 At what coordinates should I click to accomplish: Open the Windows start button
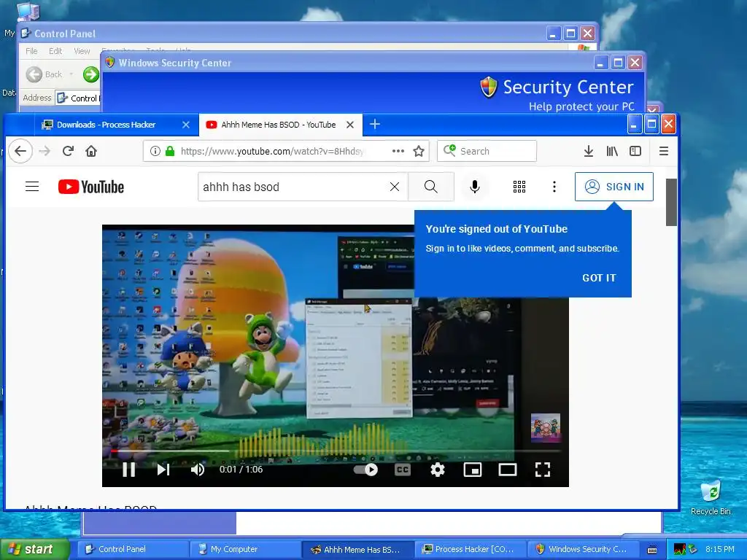(34, 549)
